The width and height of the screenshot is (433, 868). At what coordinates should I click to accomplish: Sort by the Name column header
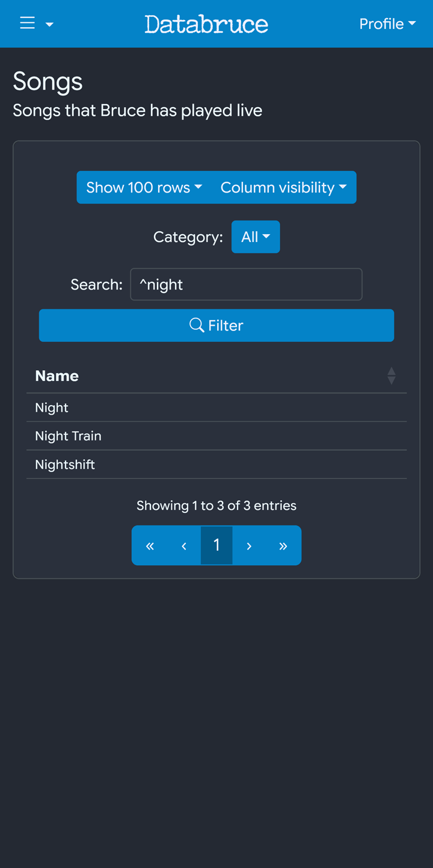pyautogui.click(x=57, y=376)
